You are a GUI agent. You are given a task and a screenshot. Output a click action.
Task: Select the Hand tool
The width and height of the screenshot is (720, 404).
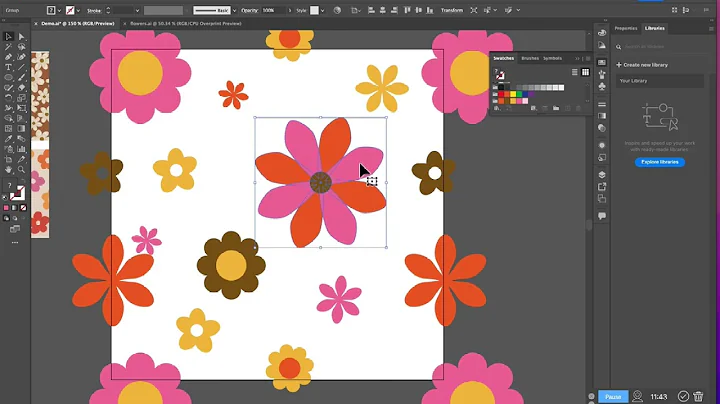pos(8,169)
